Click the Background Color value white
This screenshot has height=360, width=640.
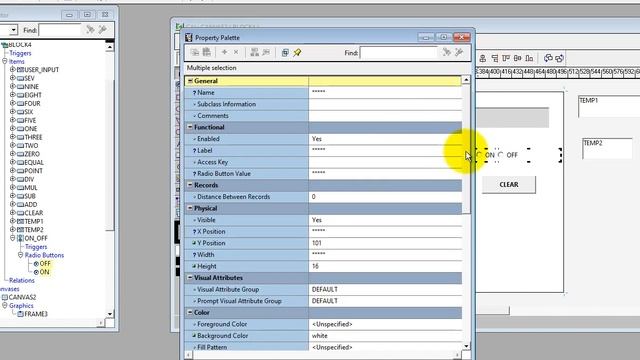click(385, 336)
